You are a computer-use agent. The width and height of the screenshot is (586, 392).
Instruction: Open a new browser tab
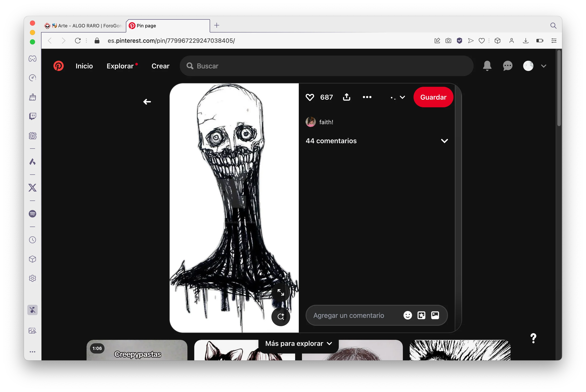217,25
